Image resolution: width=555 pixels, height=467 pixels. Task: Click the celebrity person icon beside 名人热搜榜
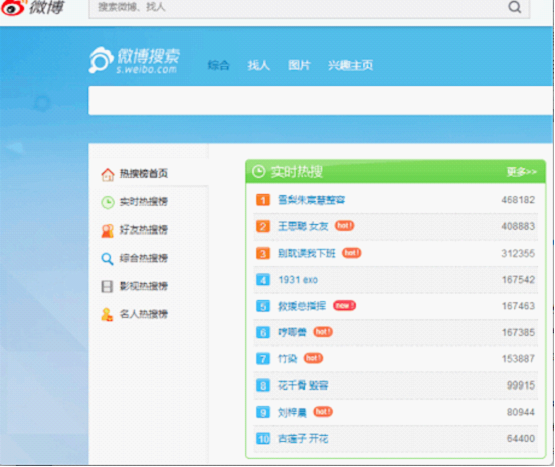coord(107,314)
